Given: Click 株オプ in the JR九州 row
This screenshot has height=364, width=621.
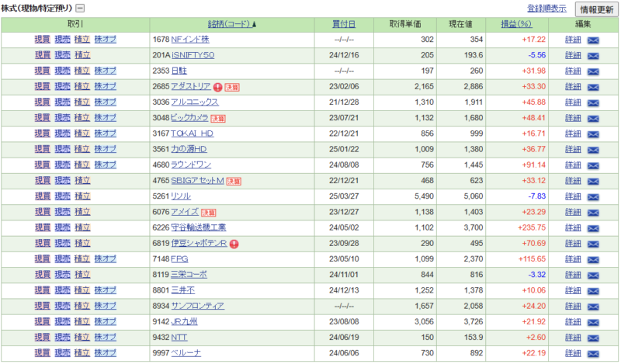Looking at the screenshot, I should 106,321.
